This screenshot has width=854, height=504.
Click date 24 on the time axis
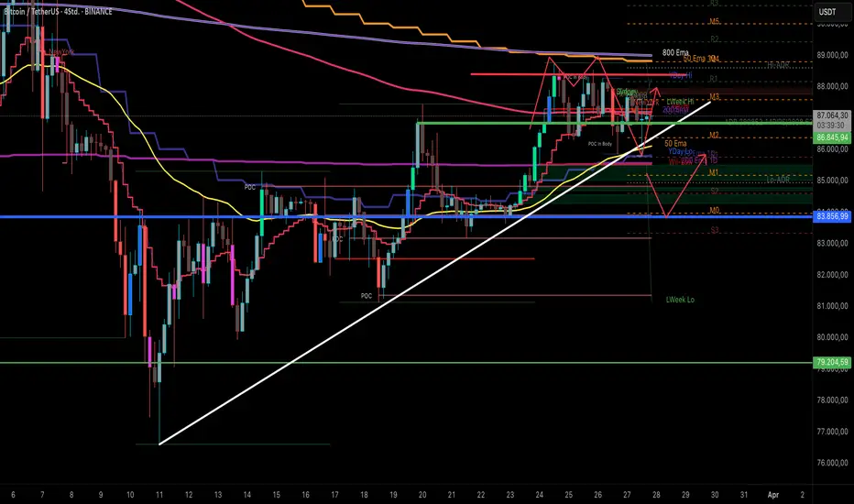click(539, 495)
